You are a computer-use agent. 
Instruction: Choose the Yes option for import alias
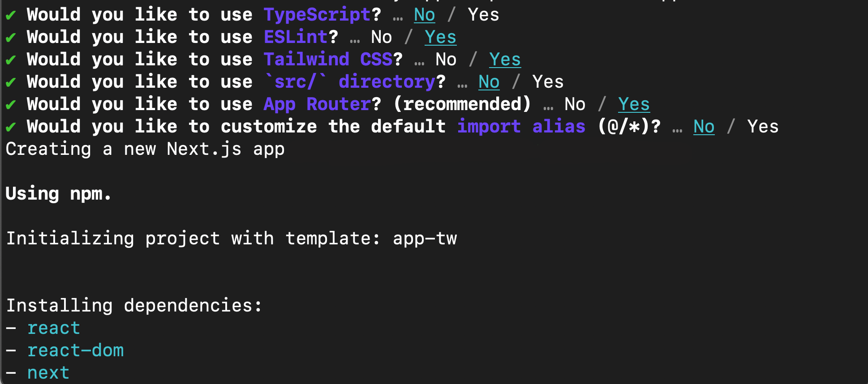(763, 127)
